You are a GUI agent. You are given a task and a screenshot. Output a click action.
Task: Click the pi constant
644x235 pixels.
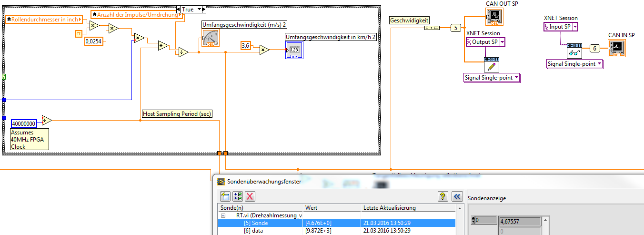click(x=79, y=33)
